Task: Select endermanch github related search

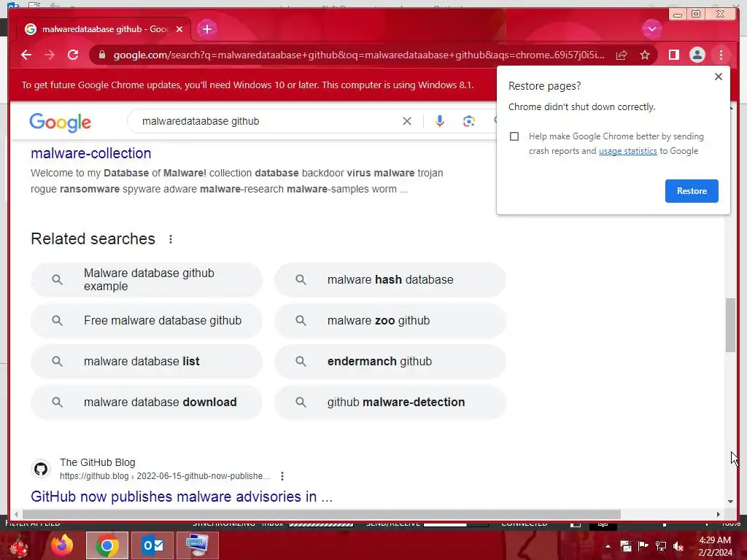Action: click(390, 362)
